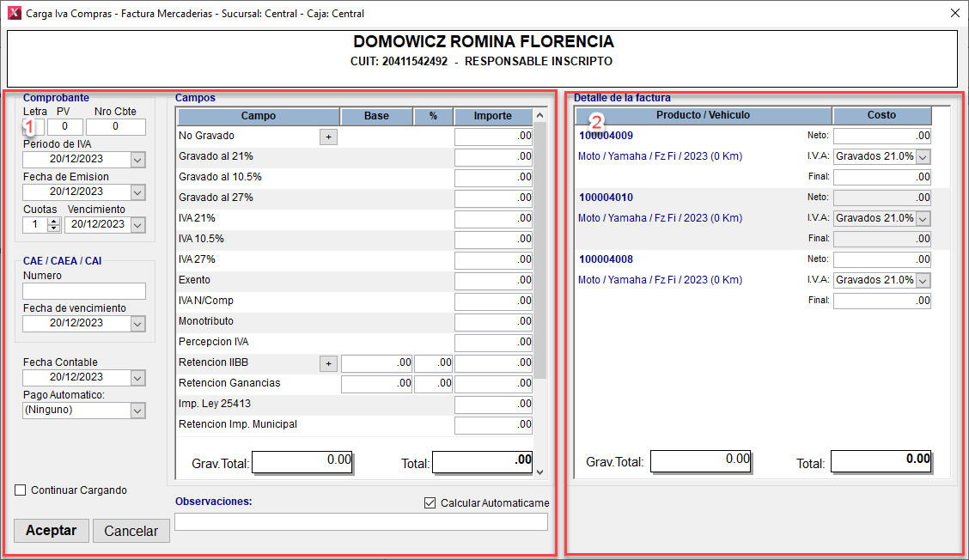Image resolution: width=969 pixels, height=560 pixels.
Task: Click the plus button next to No Gravado
Action: pos(328,137)
